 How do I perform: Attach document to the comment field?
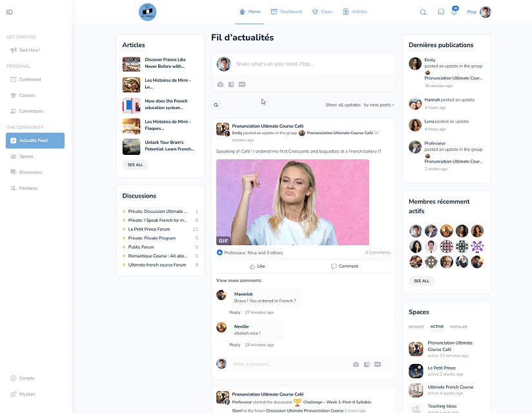point(367,365)
